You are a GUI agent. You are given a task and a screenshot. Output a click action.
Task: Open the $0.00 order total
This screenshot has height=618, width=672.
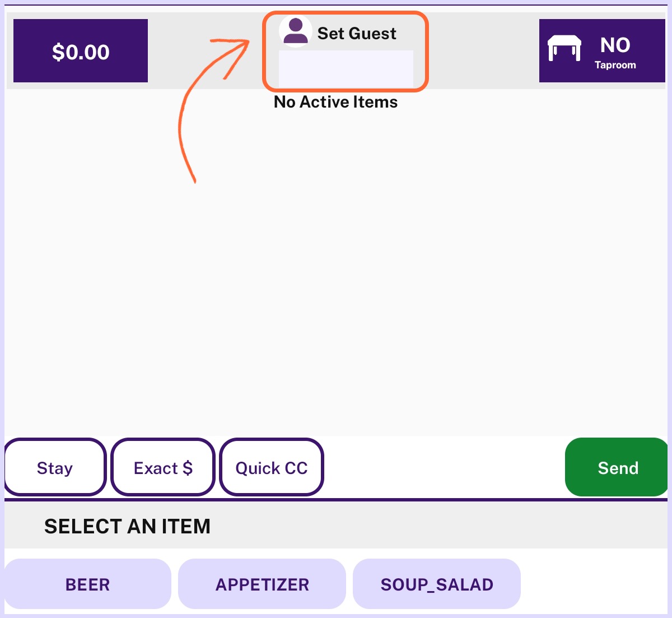click(81, 51)
